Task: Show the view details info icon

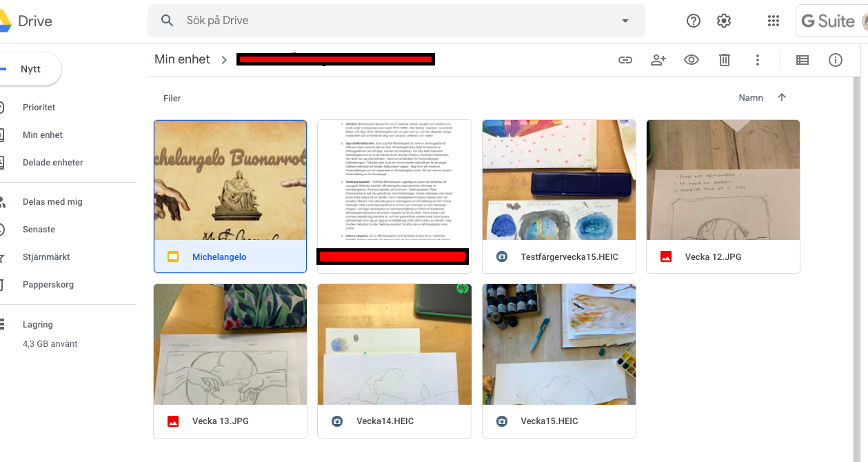Action: point(836,60)
